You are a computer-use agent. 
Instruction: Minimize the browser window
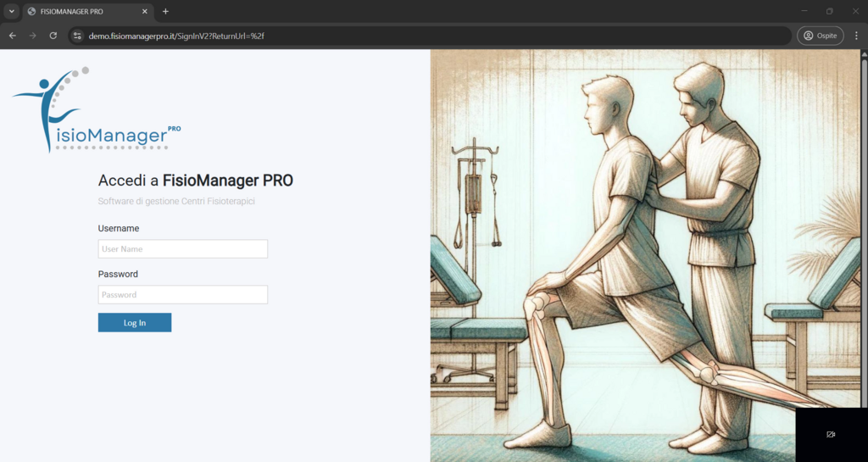click(x=803, y=11)
